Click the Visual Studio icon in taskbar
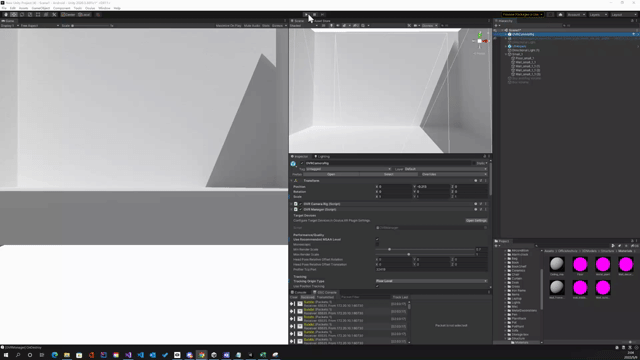Image resolution: width=640 pixels, height=360 pixels. click(128, 355)
